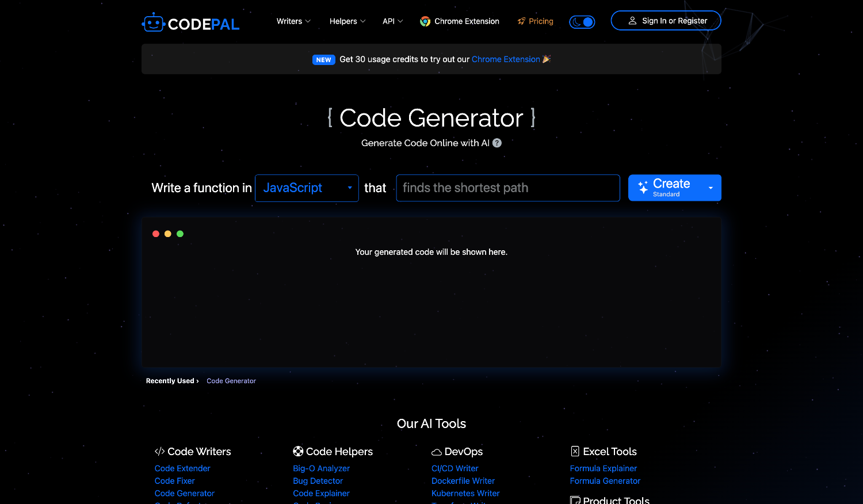Click the Excel Tools spreadsheet icon

pos(575,451)
